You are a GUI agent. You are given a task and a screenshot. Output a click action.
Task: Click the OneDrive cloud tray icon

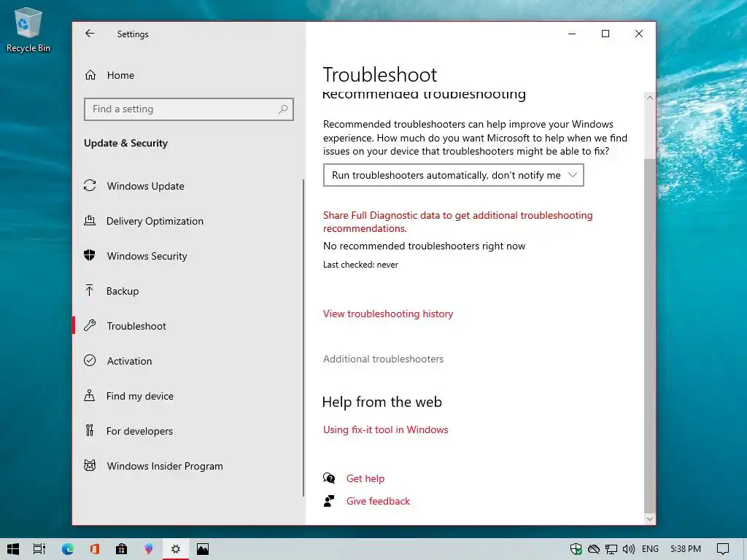[x=594, y=549]
